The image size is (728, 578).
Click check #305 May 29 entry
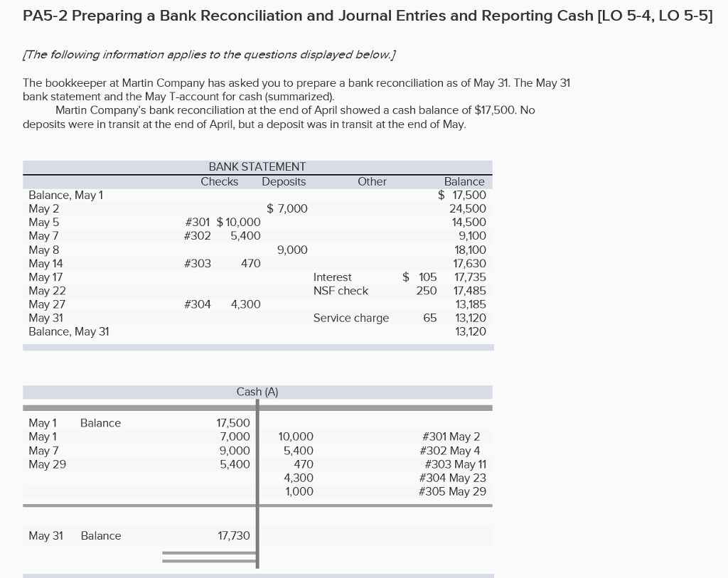(x=453, y=491)
